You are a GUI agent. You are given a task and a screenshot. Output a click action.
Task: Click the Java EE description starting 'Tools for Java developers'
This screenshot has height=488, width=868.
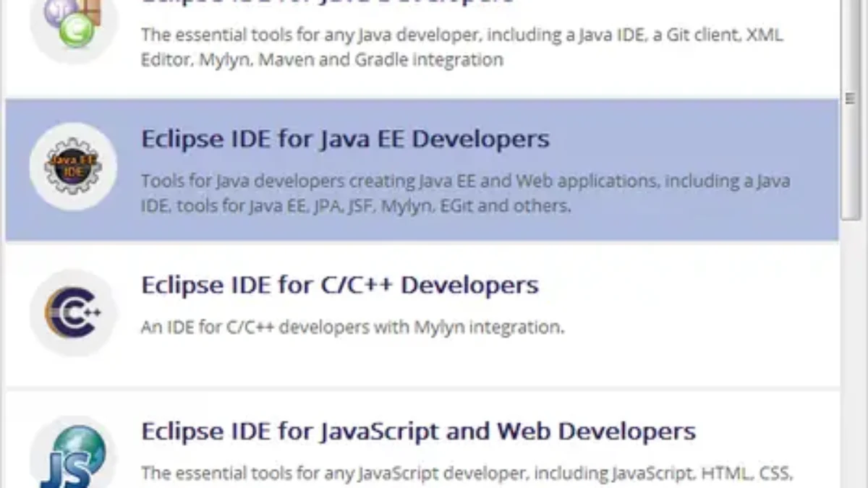pyautogui.click(x=465, y=181)
